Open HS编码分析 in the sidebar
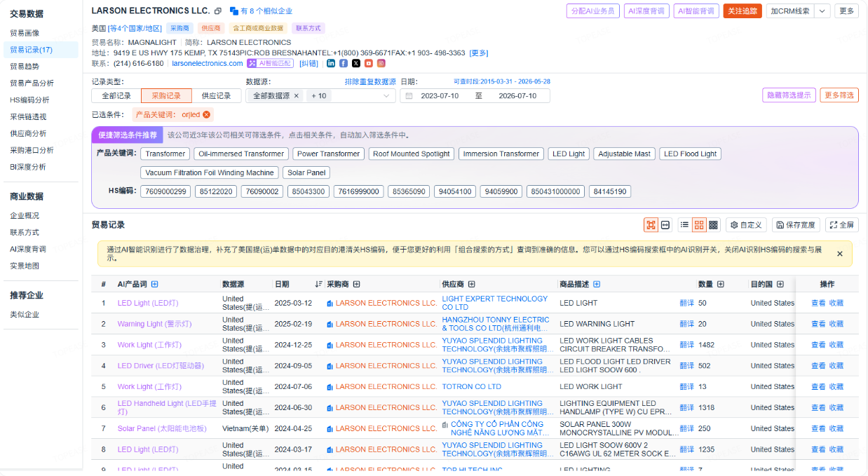This screenshot has height=476, width=868. (x=29, y=100)
